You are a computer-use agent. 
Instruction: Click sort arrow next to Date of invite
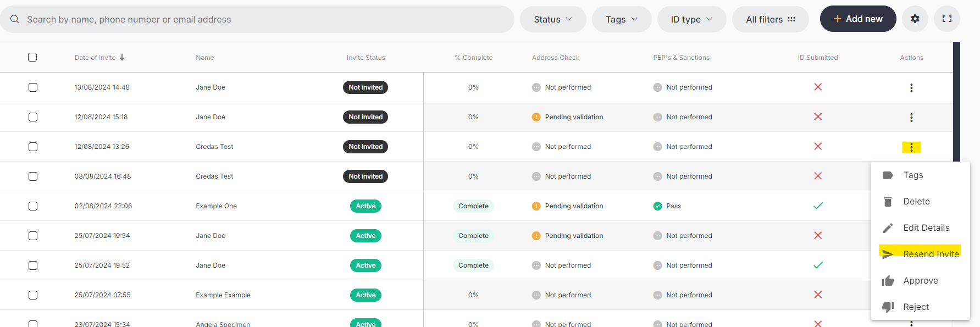click(x=122, y=58)
